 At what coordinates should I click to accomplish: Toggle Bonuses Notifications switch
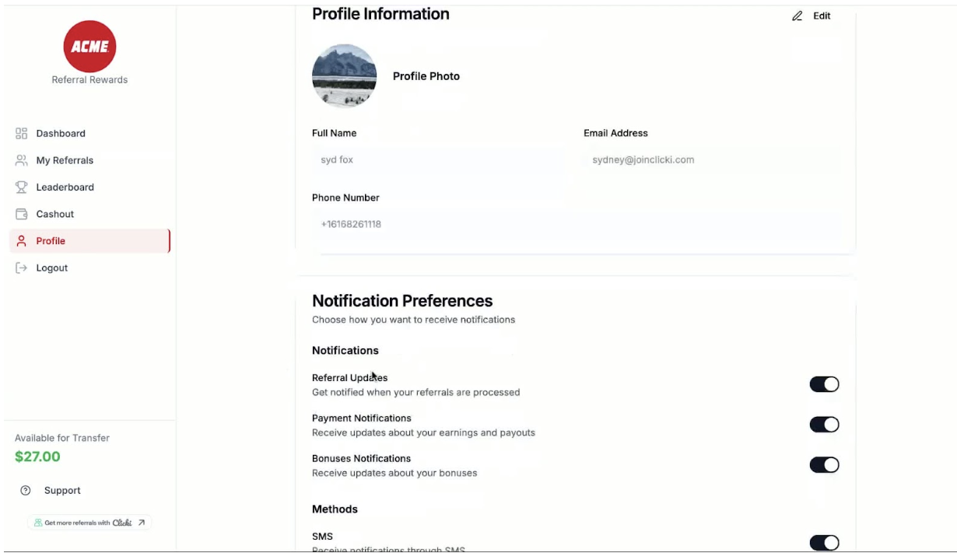click(x=824, y=465)
